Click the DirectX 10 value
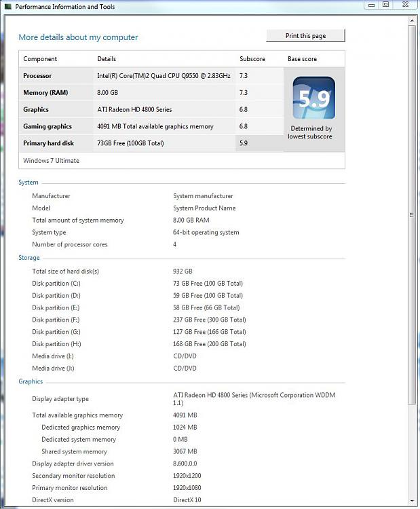This screenshot has width=420, height=509. point(187,500)
